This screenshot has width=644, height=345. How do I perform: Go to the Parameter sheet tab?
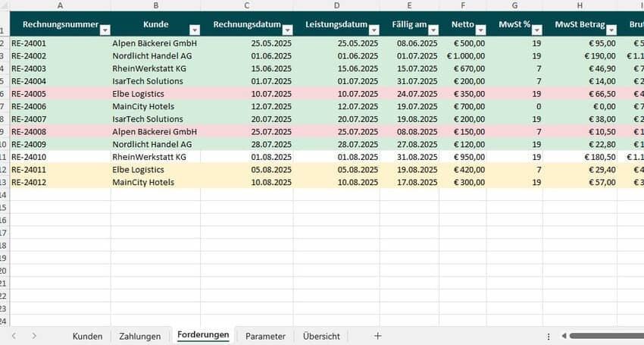265,336
